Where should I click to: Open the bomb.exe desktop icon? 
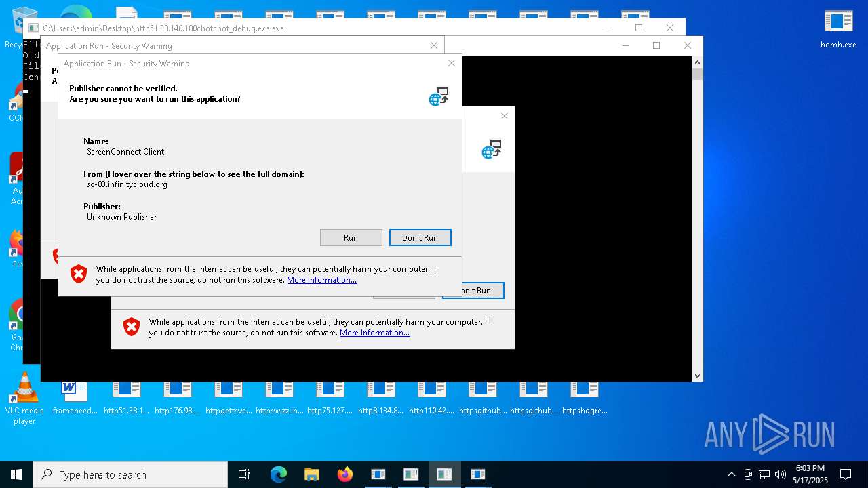coord(838,29)
